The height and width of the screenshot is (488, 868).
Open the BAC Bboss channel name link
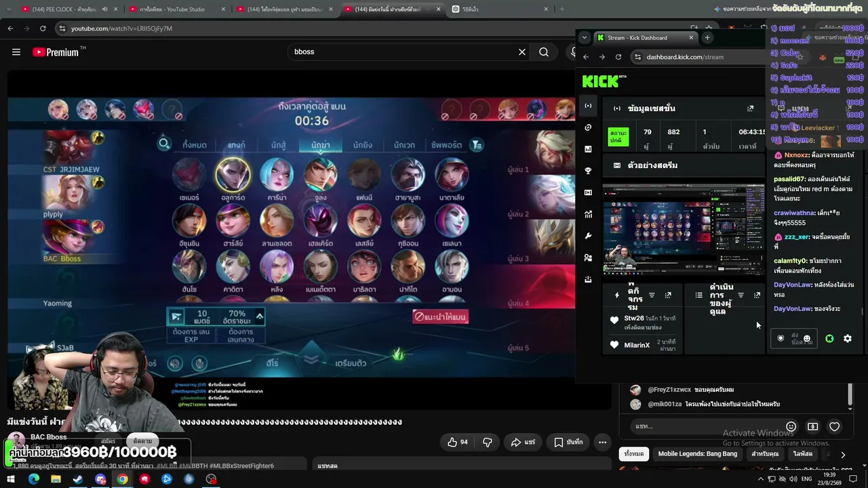click(49, 437)
